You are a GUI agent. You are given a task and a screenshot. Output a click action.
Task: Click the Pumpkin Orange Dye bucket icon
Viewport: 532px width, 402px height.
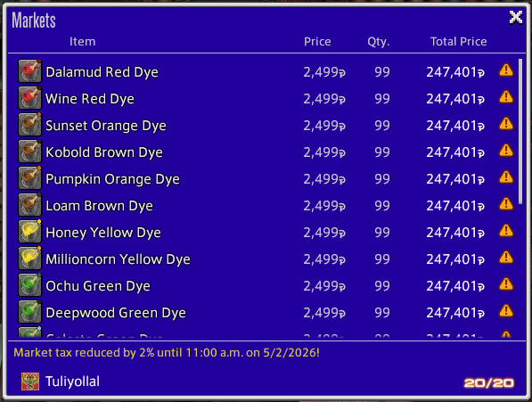[x=30, y=178]
